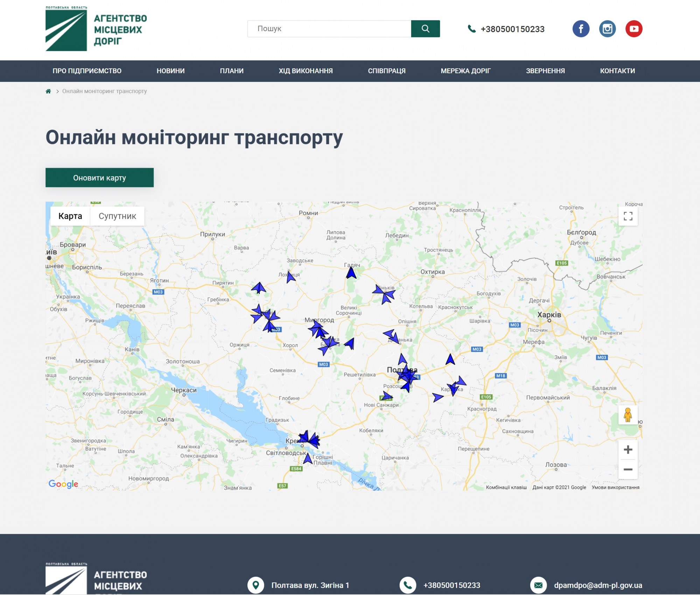Open ПЛАНИ menu item
The width and height of the screenshot is (700, 595).
pyautogui.click(x=232, y=71)
